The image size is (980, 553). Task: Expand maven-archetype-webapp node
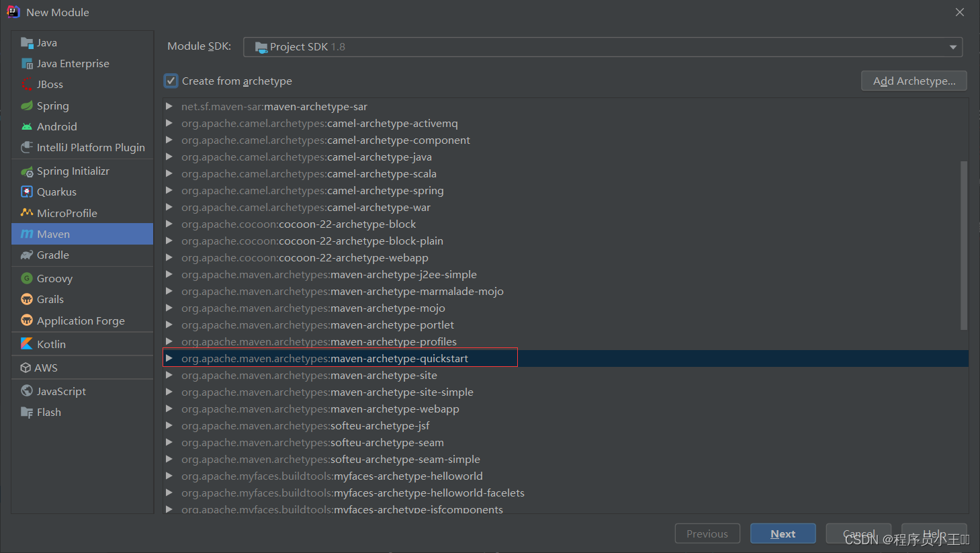[169, 409]
